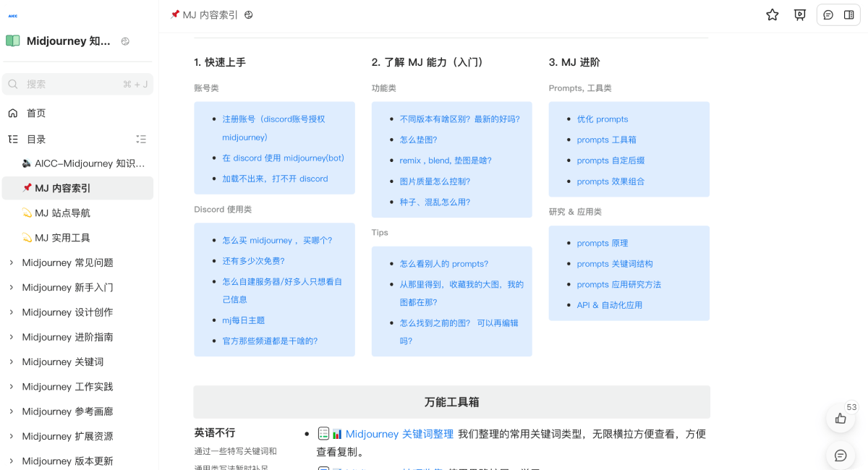This screenshot has width=868, height=470.
Task: Star this document as favorite
Action: 773,14
